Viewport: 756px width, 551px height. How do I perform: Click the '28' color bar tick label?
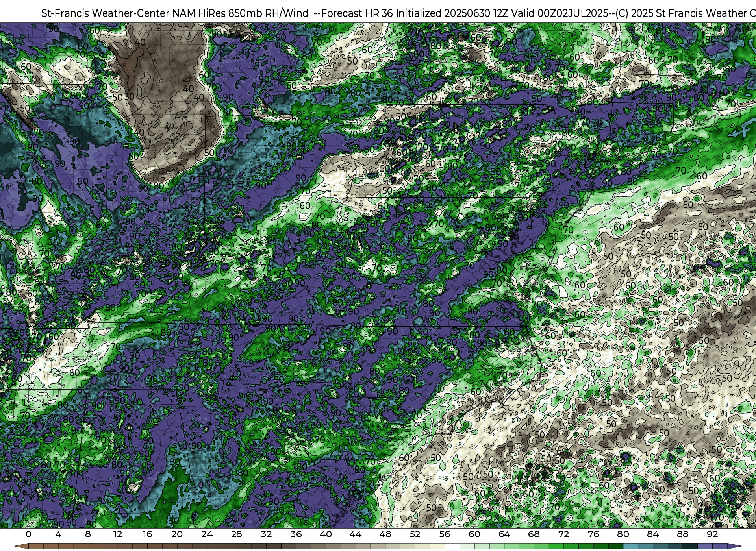(237, 534)
